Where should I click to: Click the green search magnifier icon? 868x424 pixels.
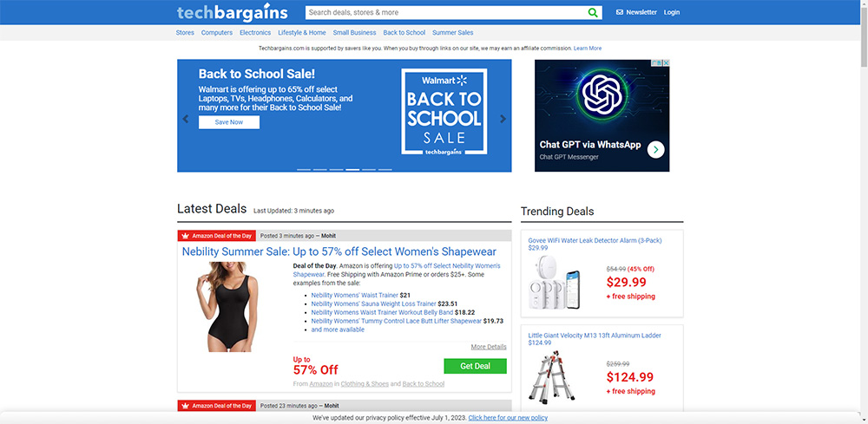pos(593,12)
